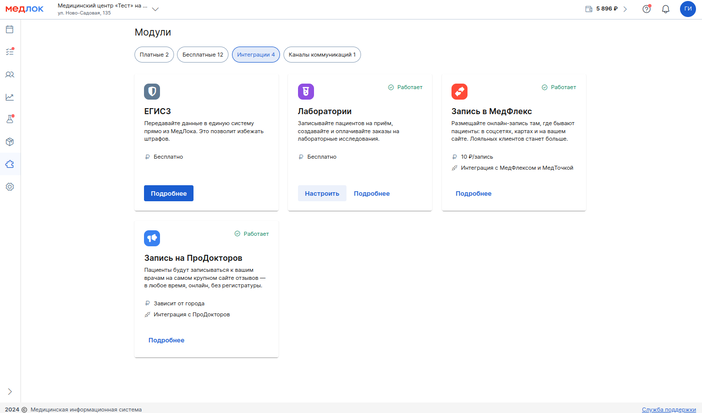Open the help question mark icon
This screenshot has height=413, width=702.
pyautogui.click(x=646, y=9)
